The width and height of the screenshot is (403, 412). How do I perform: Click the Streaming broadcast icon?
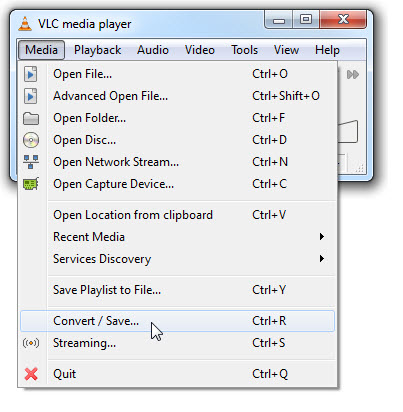pos(31,343)
